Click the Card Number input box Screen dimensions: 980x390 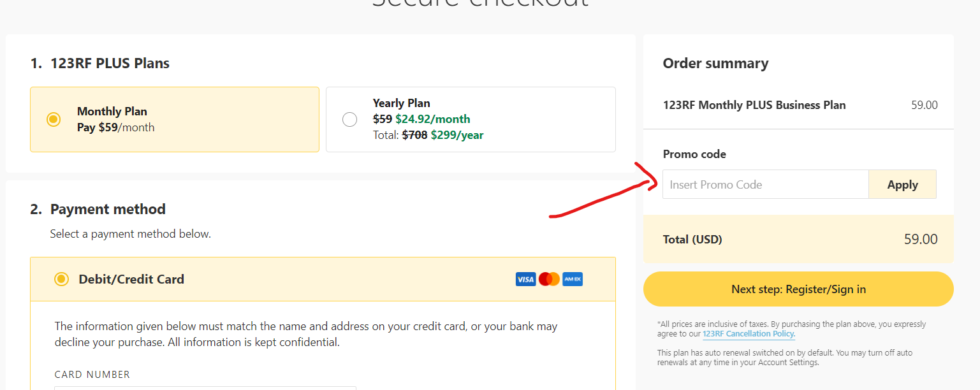click(205, 387)
